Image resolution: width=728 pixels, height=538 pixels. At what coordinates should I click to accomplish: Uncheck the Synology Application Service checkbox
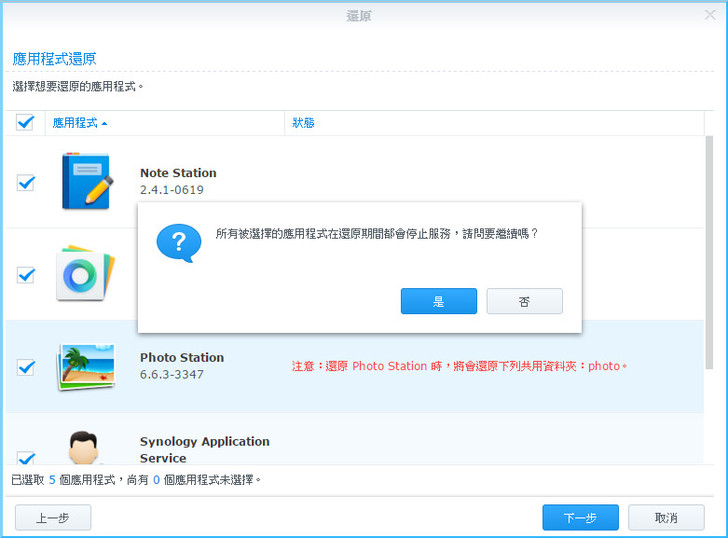(26, 457)
